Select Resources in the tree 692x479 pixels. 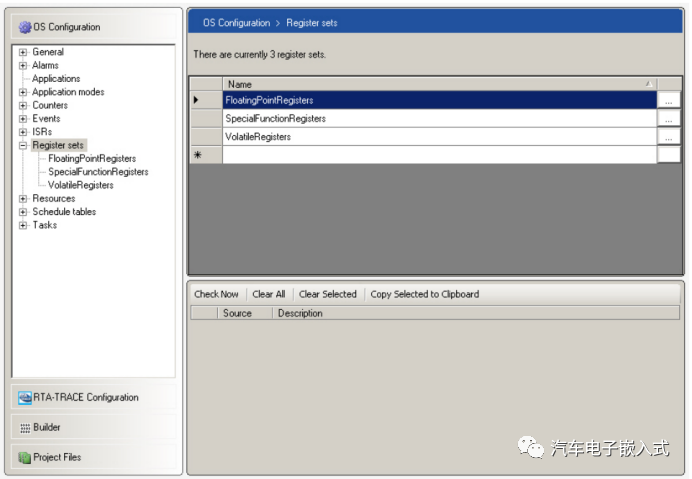[x=54, y=199]
